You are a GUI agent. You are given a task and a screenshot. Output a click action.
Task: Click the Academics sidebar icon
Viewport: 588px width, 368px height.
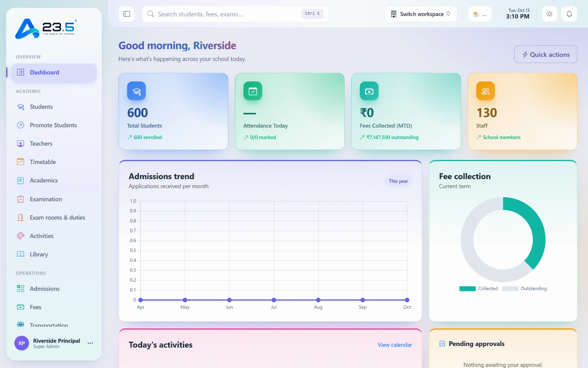click(21, 180)
